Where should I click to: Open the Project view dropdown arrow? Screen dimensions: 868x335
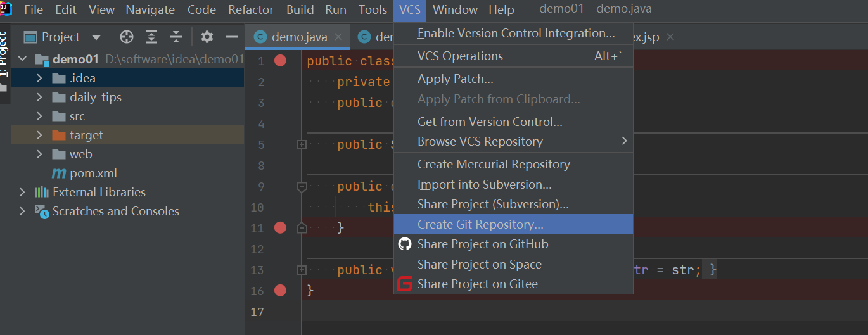point(96,37)
